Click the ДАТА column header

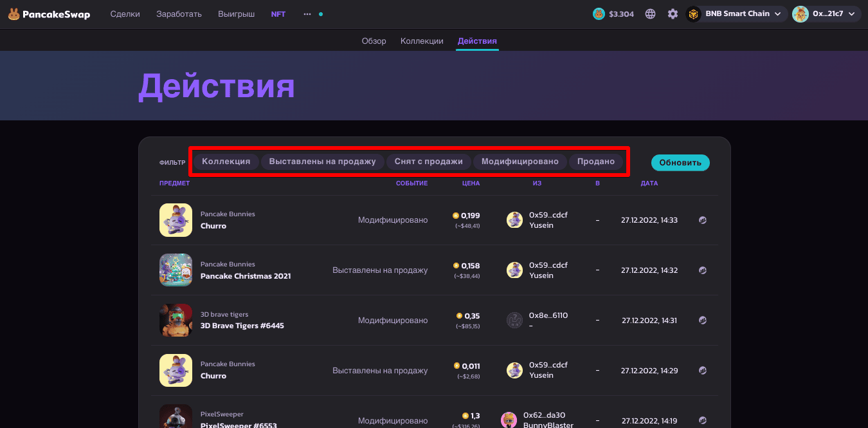tap(649, 183)
